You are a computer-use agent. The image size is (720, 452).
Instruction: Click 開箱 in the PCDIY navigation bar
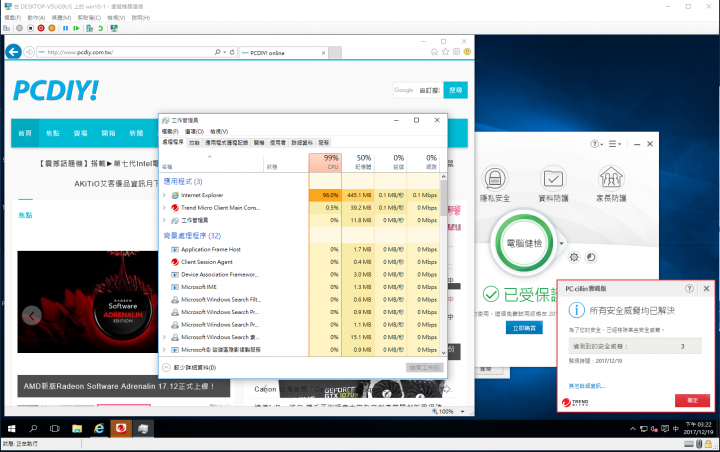[x=108, y=133]
